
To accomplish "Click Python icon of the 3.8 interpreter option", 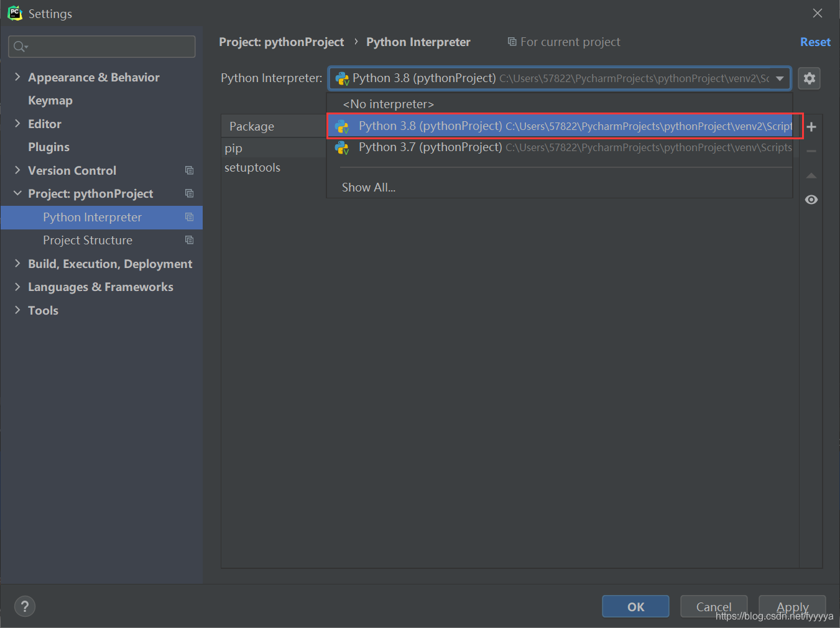I will tap(342, 127).
